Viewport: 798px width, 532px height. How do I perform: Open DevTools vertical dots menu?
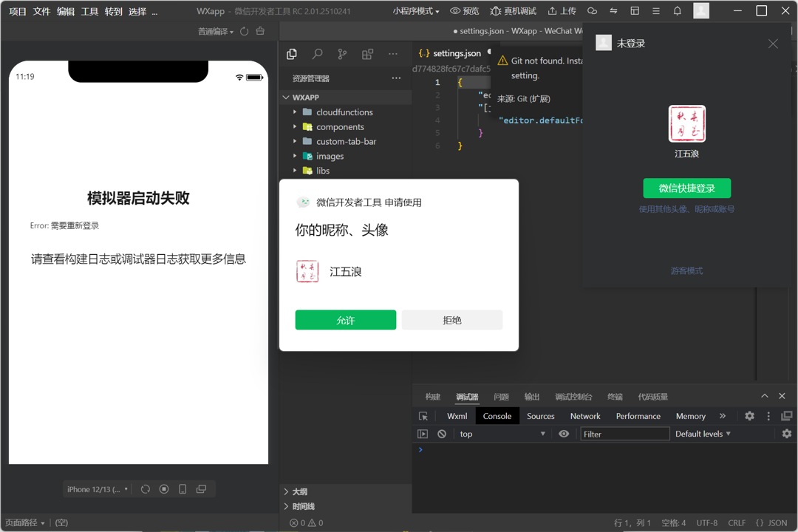click(768, 417)
